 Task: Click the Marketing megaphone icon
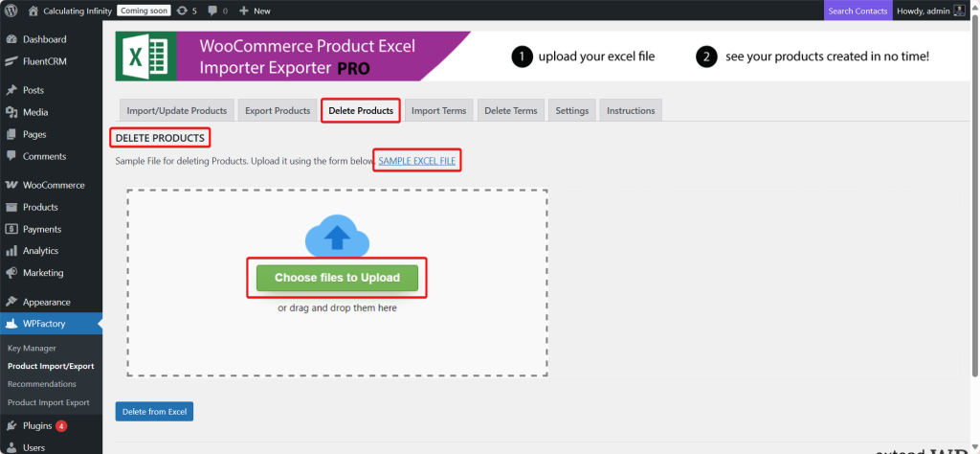pos(11,273)
